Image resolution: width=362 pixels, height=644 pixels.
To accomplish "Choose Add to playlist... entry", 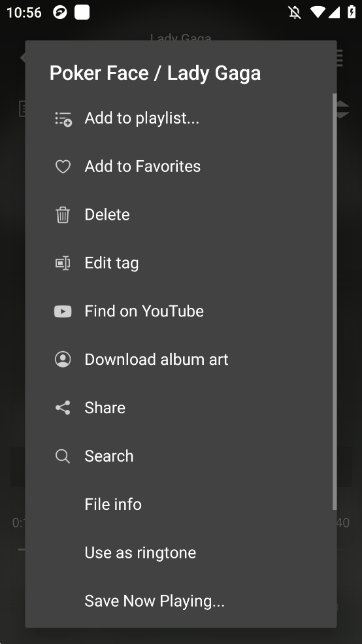I will [181, 118].
